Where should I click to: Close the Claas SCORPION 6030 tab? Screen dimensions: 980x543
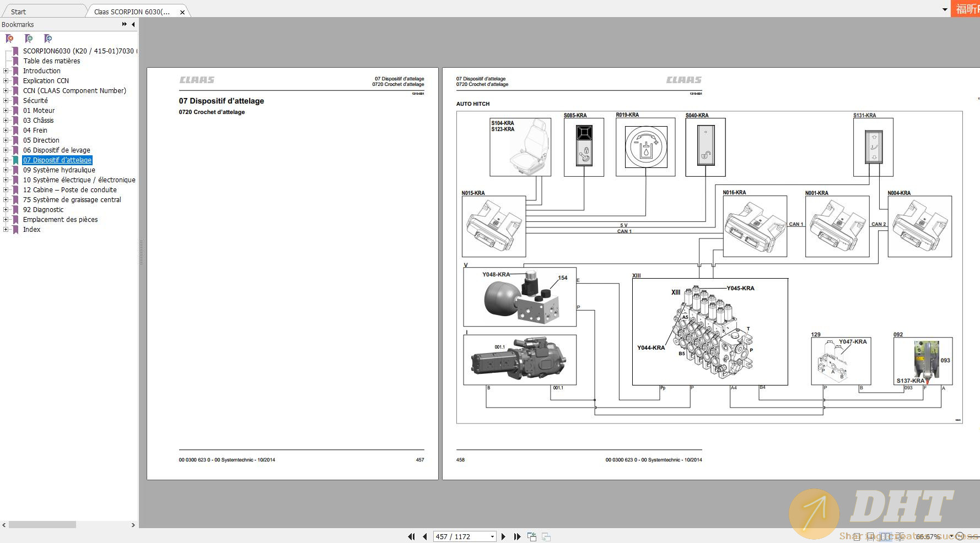[182, 12]
